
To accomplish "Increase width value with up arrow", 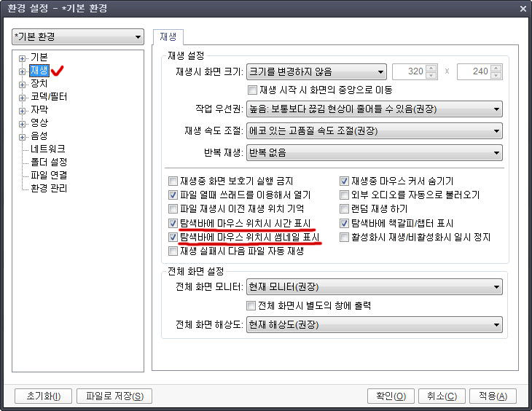I will click(x=431, y=68).
